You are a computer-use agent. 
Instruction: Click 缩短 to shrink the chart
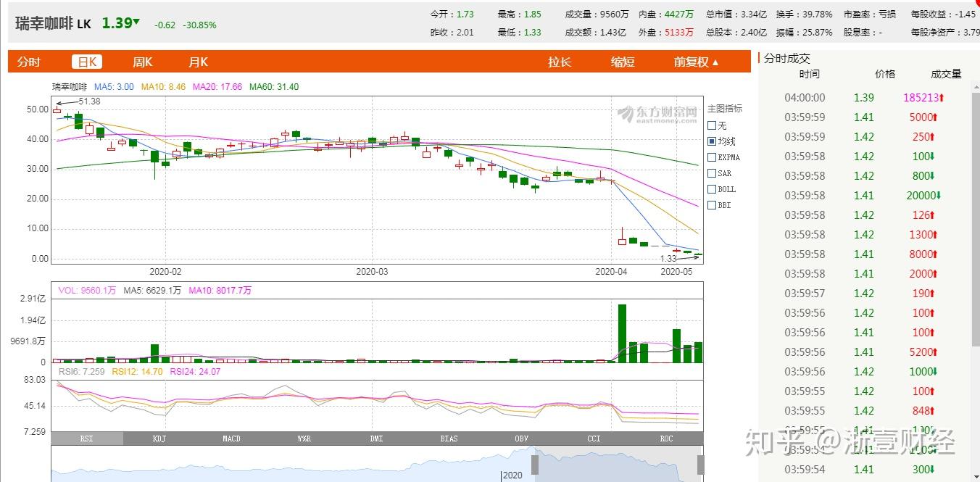623,62
